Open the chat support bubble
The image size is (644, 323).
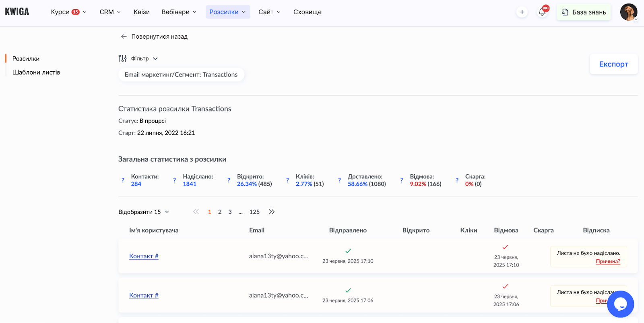[x=620, y=304]
